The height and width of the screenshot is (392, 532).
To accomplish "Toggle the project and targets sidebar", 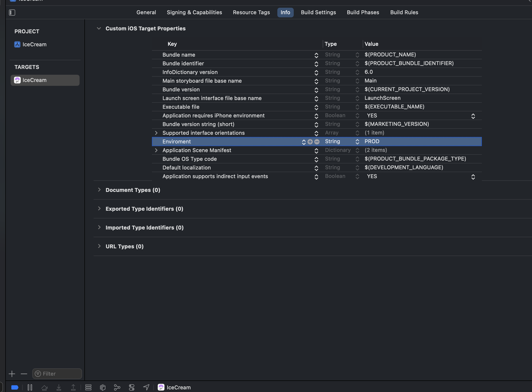I will pos(12,13).
